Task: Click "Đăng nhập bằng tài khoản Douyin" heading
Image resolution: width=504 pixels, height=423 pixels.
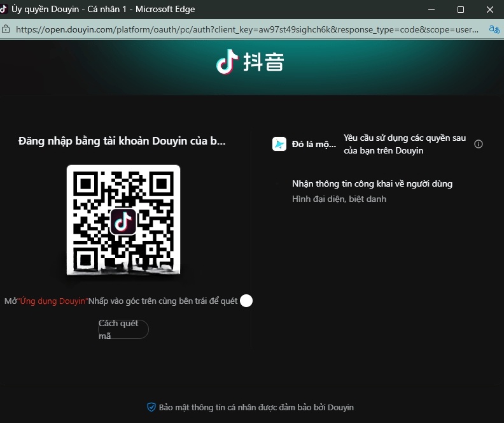Action: [x=122, y=141]
